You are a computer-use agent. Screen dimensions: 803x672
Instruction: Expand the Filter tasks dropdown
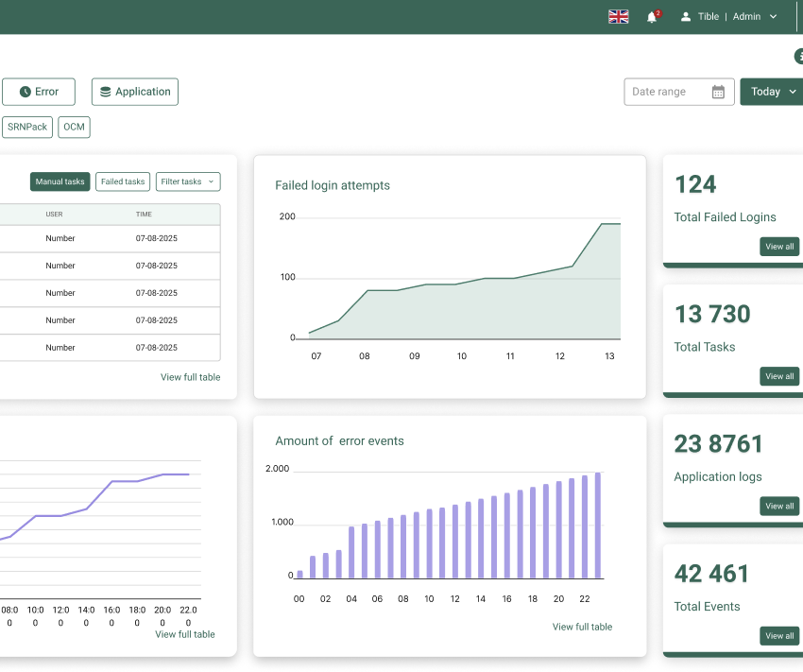pyautogui.click(x=187, y=181)
